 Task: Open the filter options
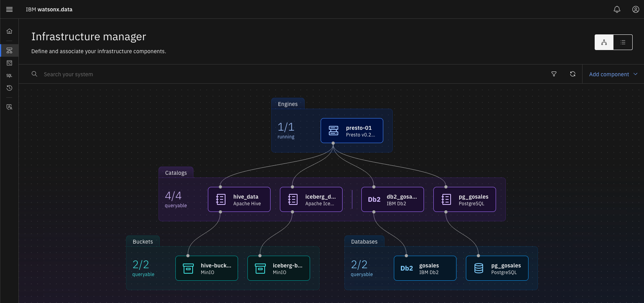(554, 74)
